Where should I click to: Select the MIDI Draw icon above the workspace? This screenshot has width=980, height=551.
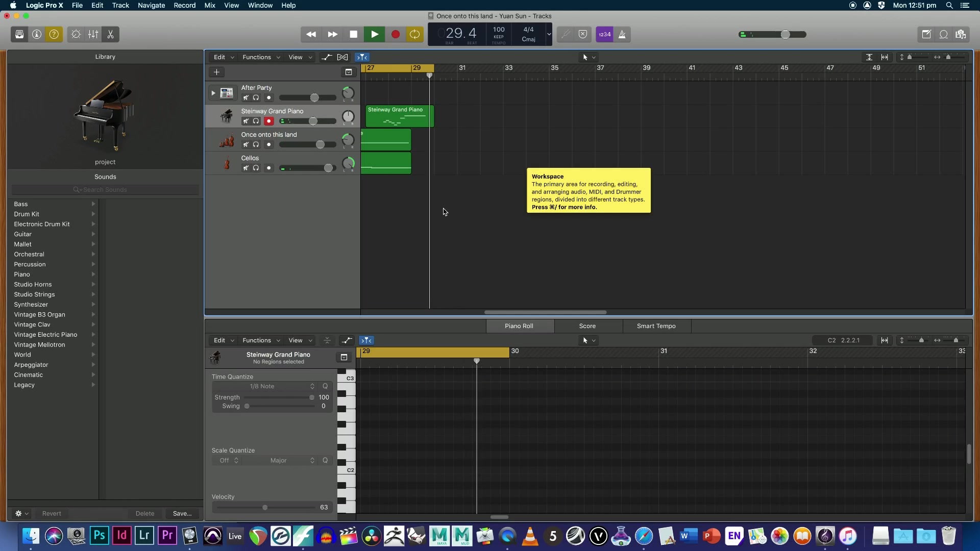(x=327, y=57)
